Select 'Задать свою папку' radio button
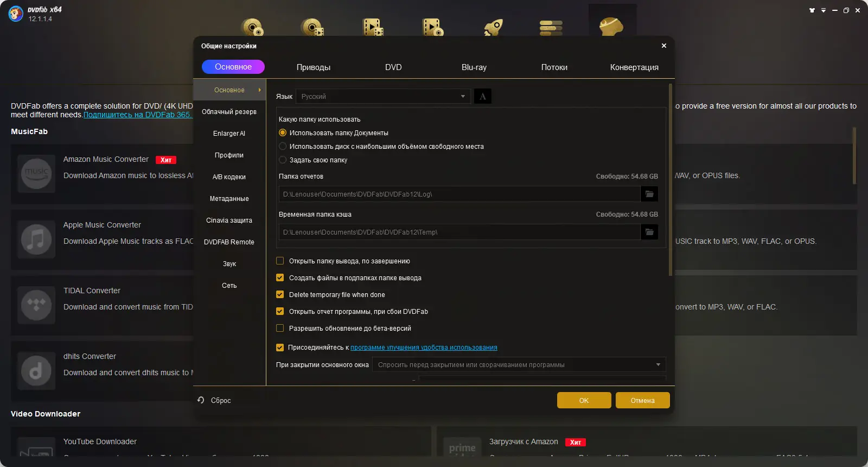This screenshot has width=868, height=467. click(283, 160)
